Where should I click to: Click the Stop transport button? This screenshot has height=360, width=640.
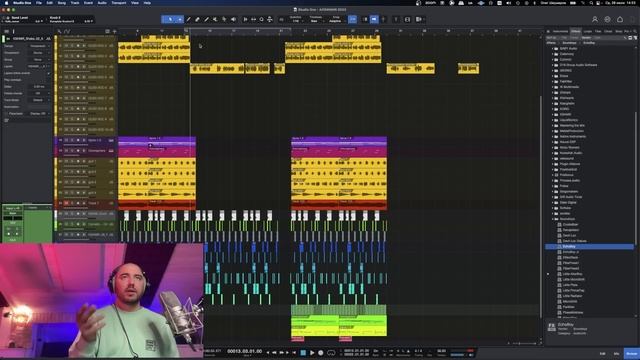coord(303,352)
